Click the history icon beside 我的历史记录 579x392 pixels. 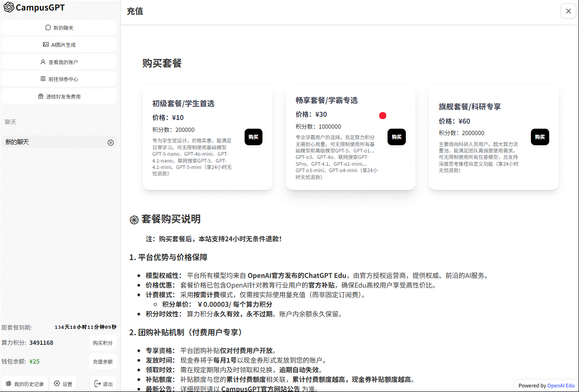[x=8, y=384]
